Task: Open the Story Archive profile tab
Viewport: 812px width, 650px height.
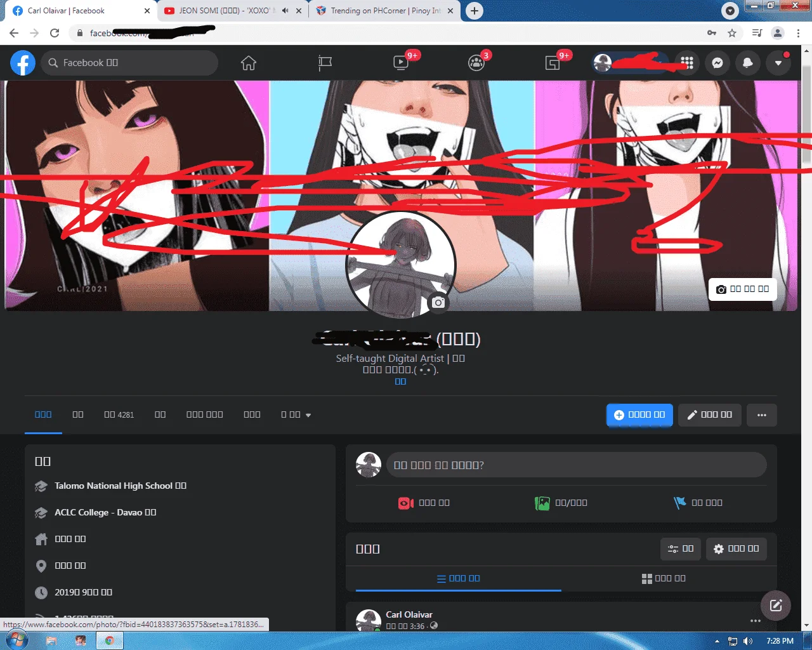Action: (205, 415)
